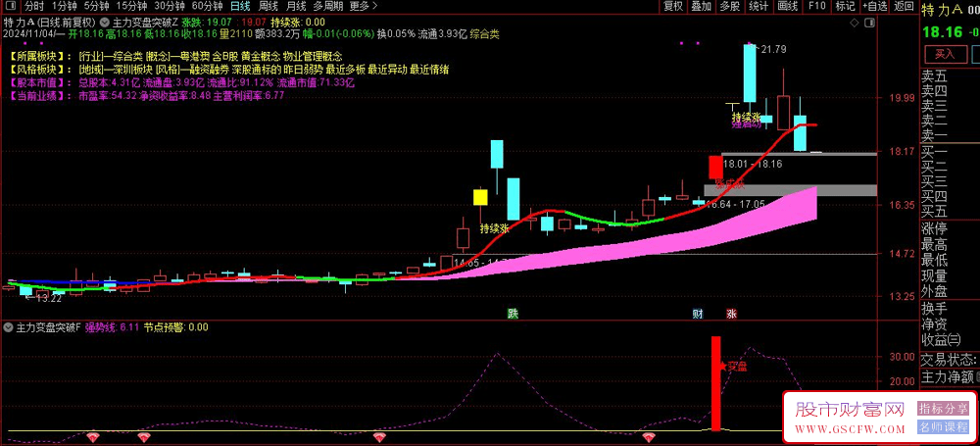Switch to 30分钟 chart period
The height and width of the screenshot is (446, 980).
tap(170, 6)
